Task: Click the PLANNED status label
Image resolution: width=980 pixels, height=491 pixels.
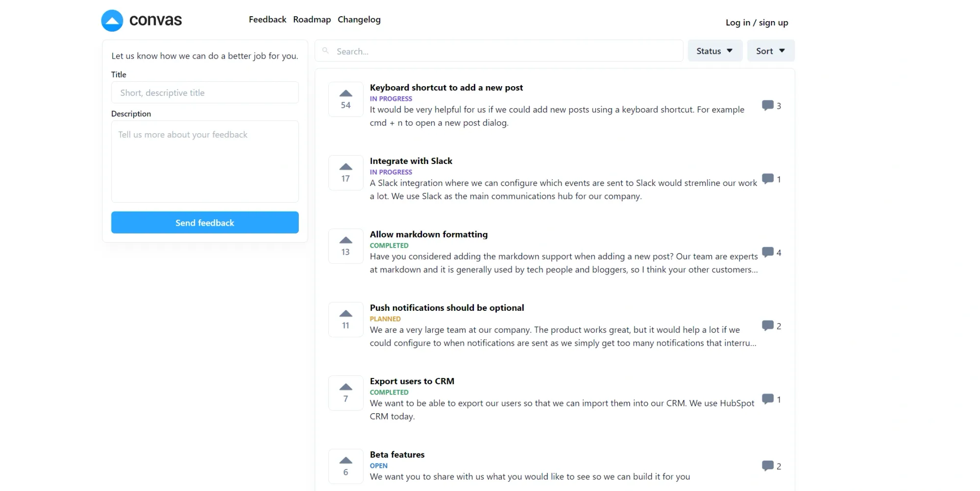Action: coord(385,319)
